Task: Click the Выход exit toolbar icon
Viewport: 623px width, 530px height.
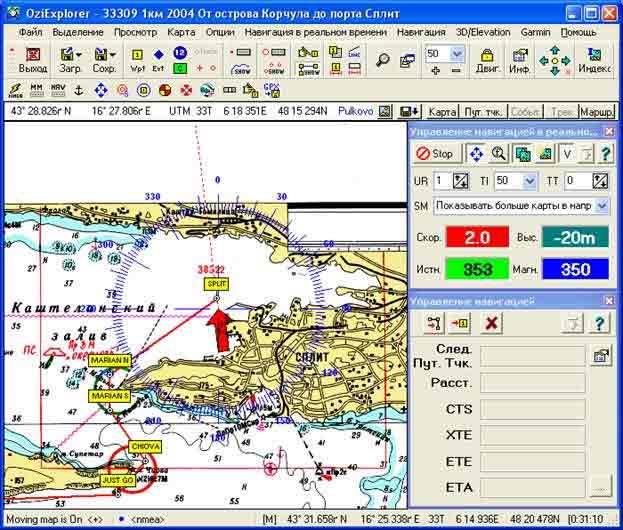Action: [x=33, y=60]
